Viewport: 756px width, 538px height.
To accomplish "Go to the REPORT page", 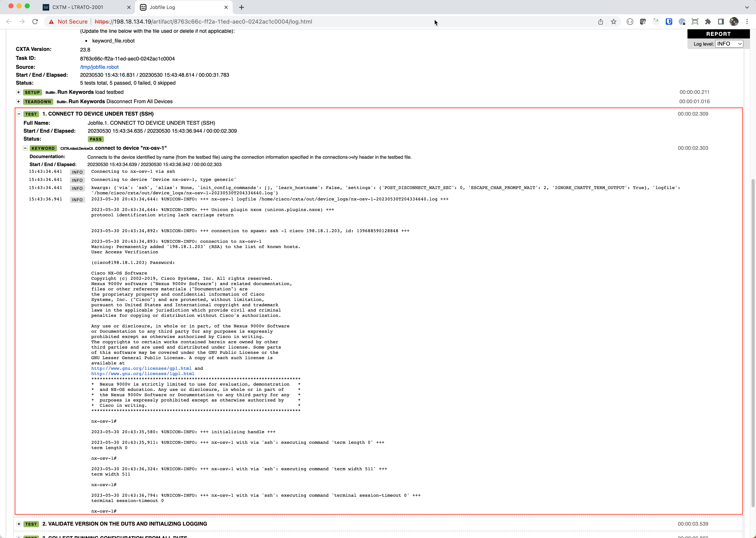I will 718,34.
